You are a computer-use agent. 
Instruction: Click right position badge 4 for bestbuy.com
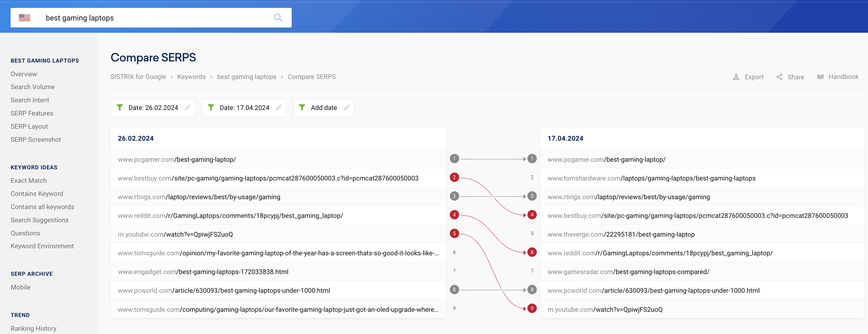(532, 215)
